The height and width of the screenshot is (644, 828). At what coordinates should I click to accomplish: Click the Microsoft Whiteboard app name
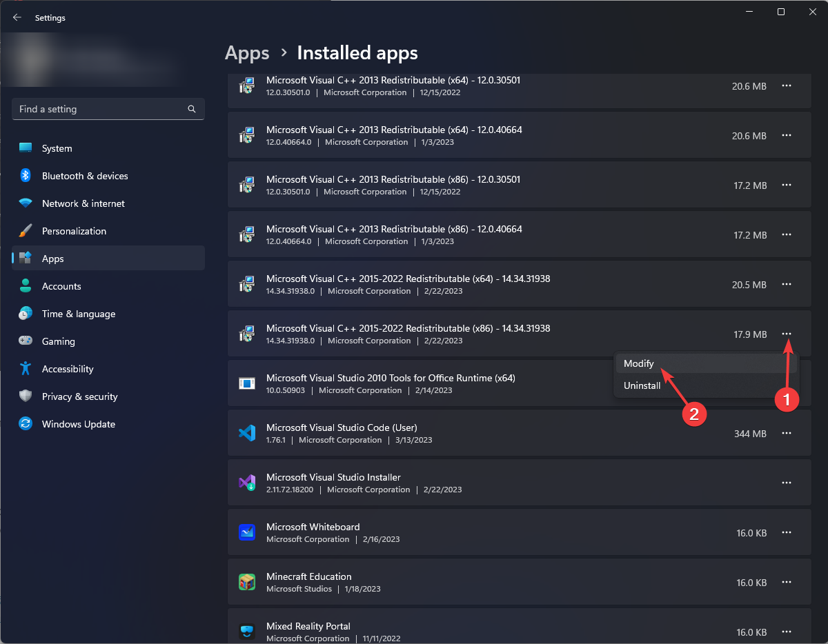click(313, 527)
